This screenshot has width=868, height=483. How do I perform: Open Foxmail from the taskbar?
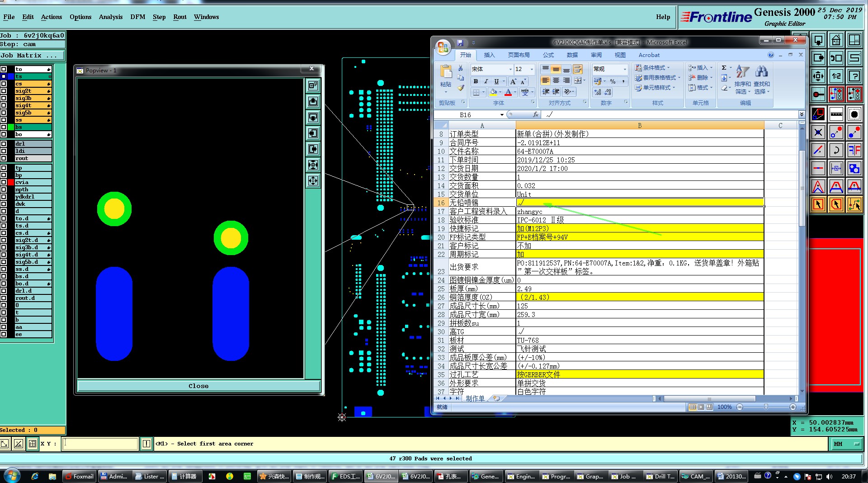point(80,476)
